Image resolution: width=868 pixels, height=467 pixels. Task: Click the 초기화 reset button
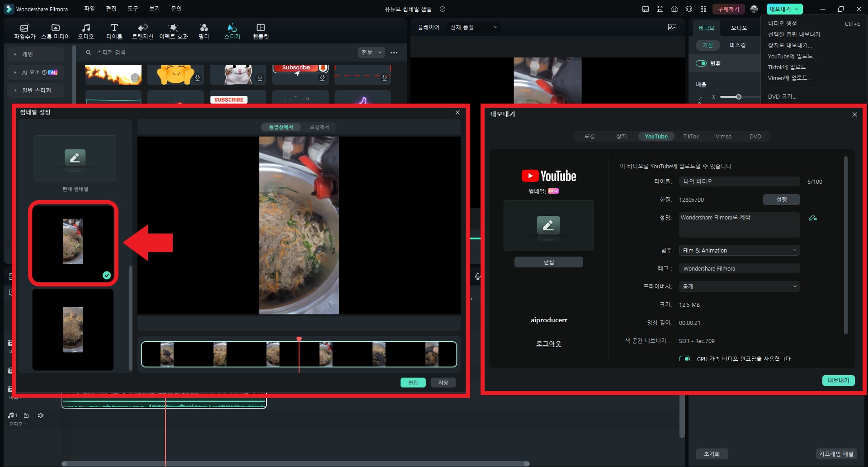[712, 454]
